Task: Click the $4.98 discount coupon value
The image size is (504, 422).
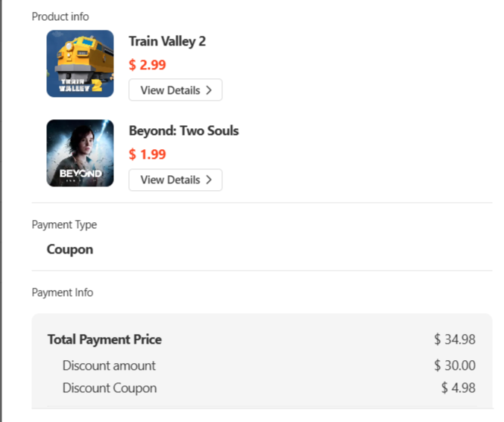Action: click(458, 388)
